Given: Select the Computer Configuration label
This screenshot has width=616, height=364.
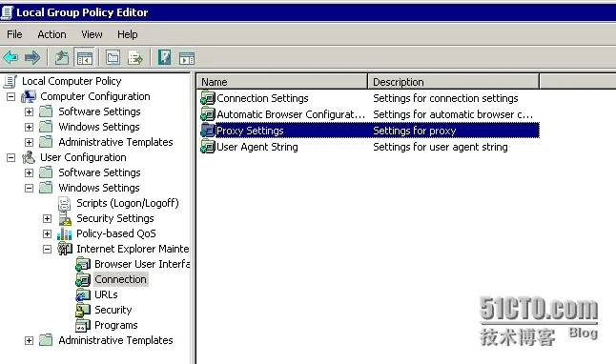Looking at the screenshot, I should (x=95, y=96).
